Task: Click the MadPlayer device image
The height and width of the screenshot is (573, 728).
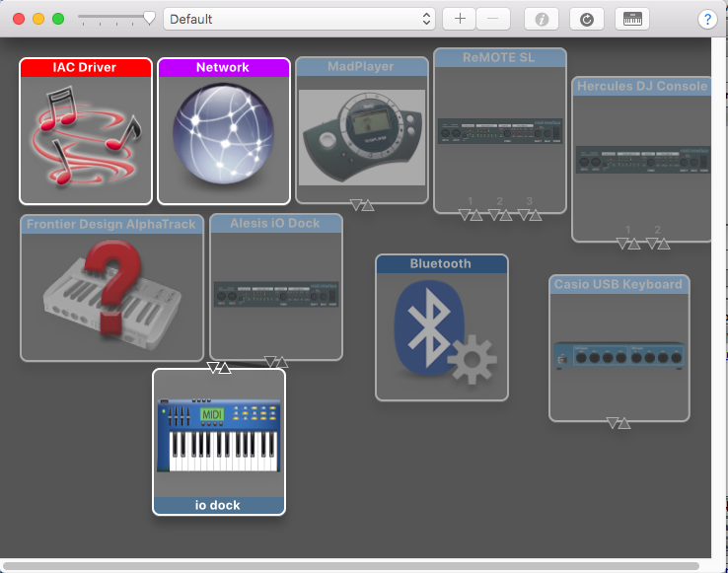Action: coord(362,137)
